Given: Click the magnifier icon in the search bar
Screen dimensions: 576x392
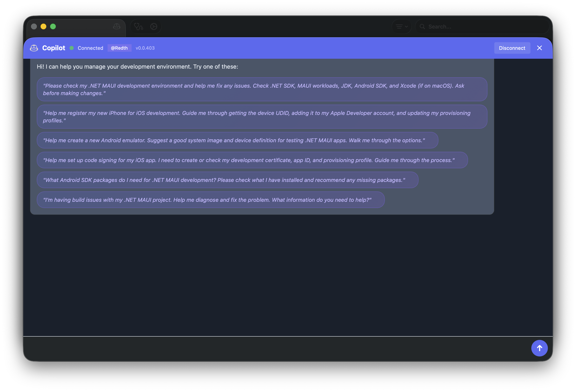Looking at the screenshot, I should tap(422, 26).
